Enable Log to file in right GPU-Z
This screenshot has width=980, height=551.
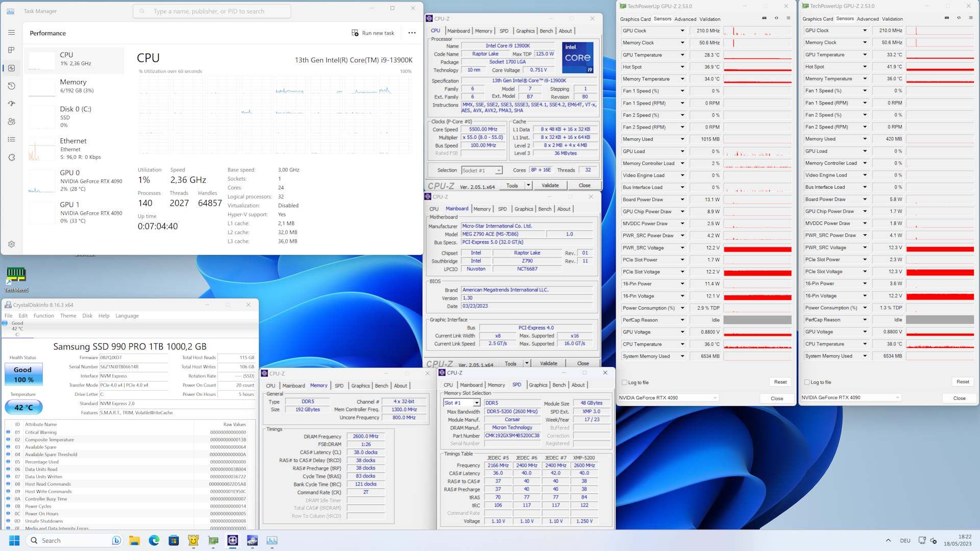point(807,382)
